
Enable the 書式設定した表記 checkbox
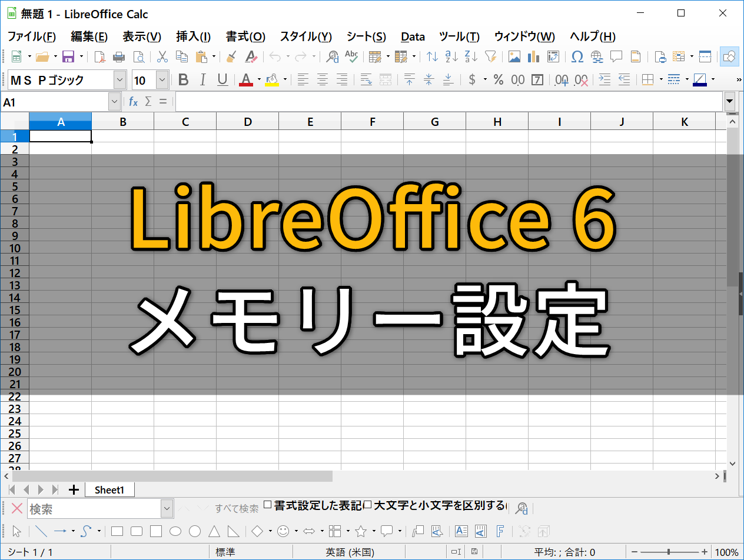tap(268, 505)
